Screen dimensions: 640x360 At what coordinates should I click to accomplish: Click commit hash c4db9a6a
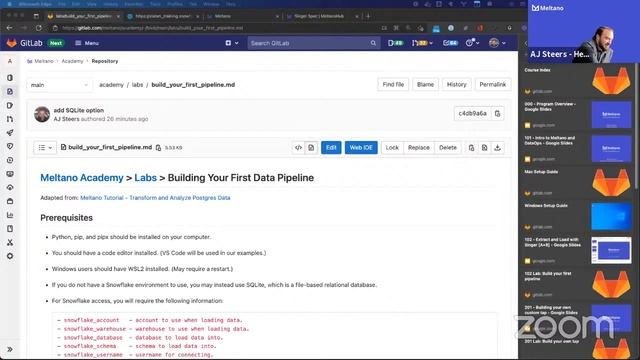472,113
